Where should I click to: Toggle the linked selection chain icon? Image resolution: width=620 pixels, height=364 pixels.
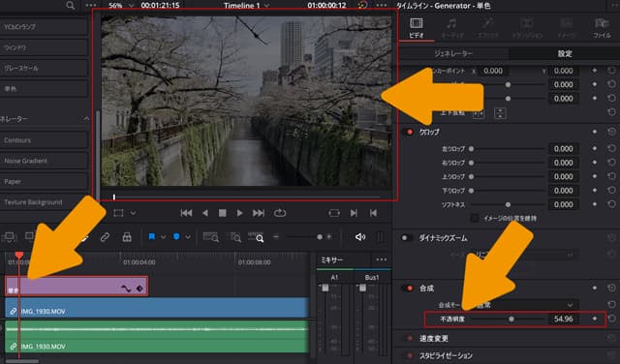click(105, 237)
